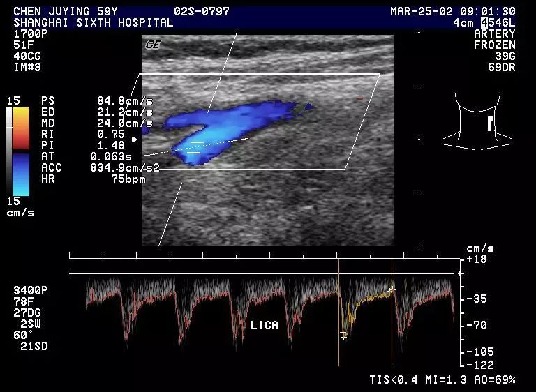Click the AO=69% acoustic output readout

(495, 379)
